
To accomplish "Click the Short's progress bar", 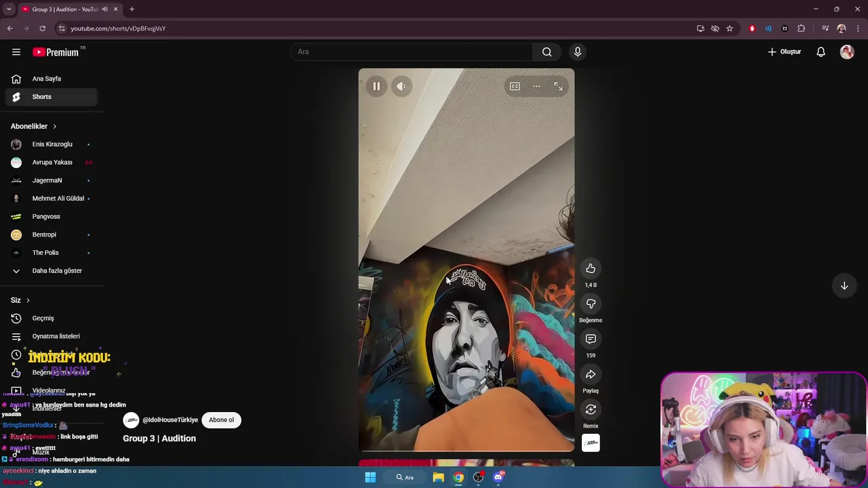I will point(467,451).
